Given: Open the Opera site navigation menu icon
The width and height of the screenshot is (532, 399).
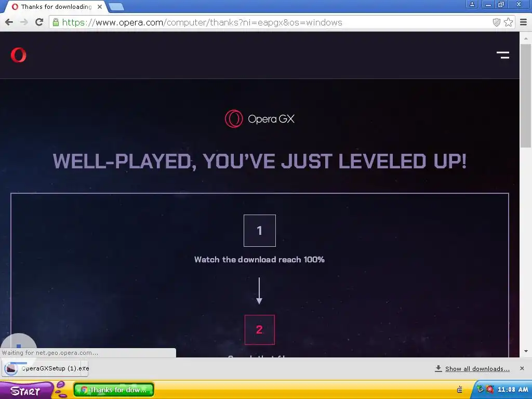Looking at the screenshot, I should pyautogui.click(x=503, y=55).
